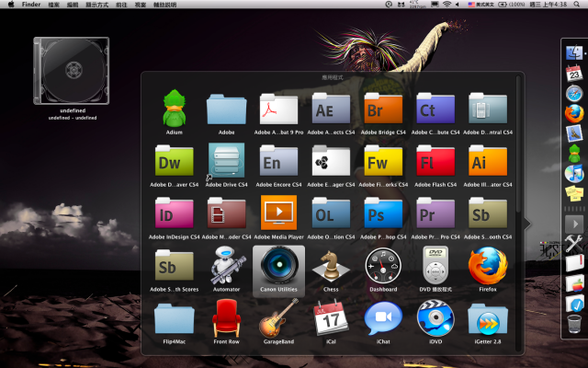Click the volume icon in menu bar

click(x=458, y=4)
